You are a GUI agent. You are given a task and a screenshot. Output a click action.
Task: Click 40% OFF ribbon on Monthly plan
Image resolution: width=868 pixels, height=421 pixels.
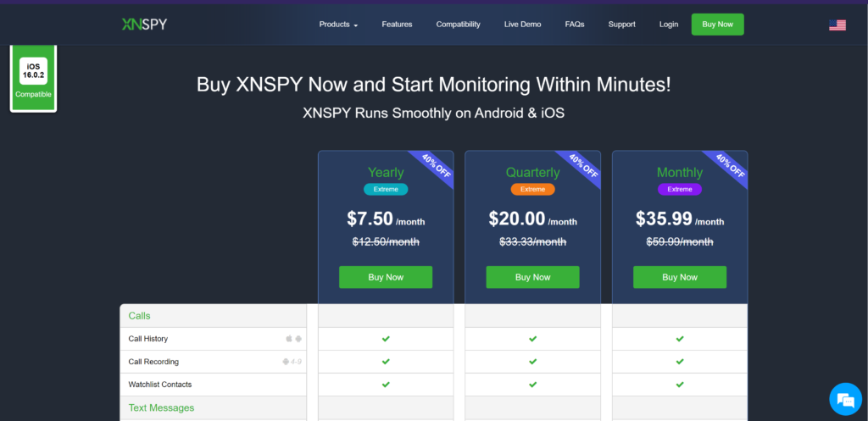[x=731, y=165]
